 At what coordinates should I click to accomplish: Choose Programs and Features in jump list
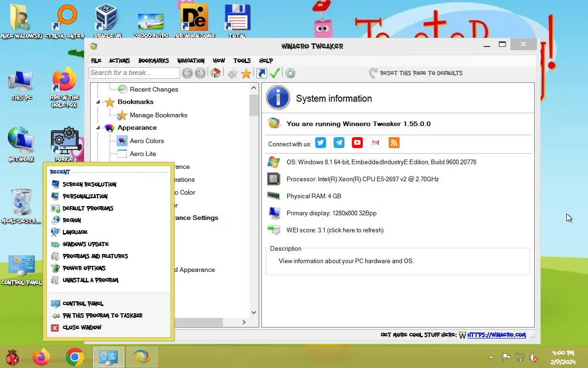click(x=109, y=256)
